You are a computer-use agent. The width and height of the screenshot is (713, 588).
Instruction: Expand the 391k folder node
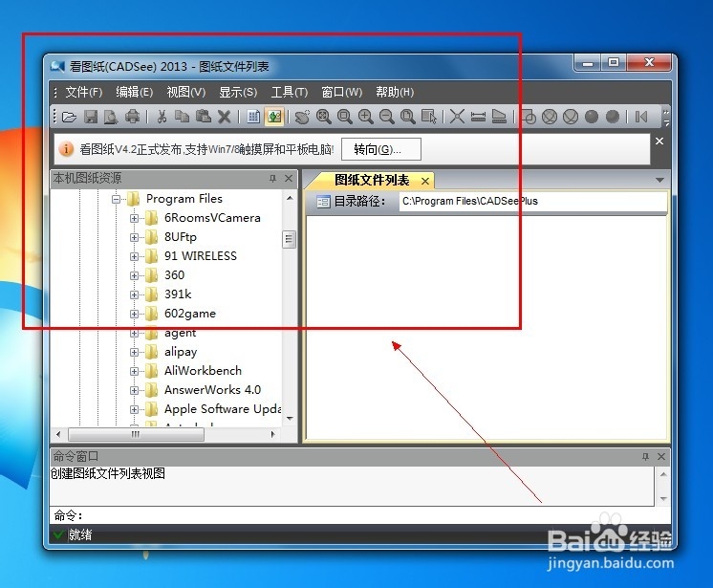pyautogui.click(x=134, y=294)
